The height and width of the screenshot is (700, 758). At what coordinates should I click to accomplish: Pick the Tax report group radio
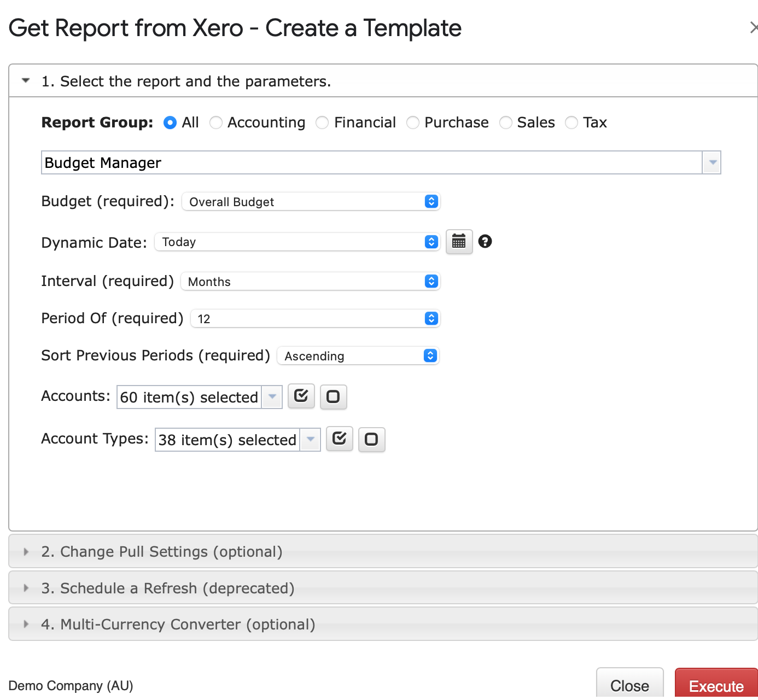click(572, 122)
